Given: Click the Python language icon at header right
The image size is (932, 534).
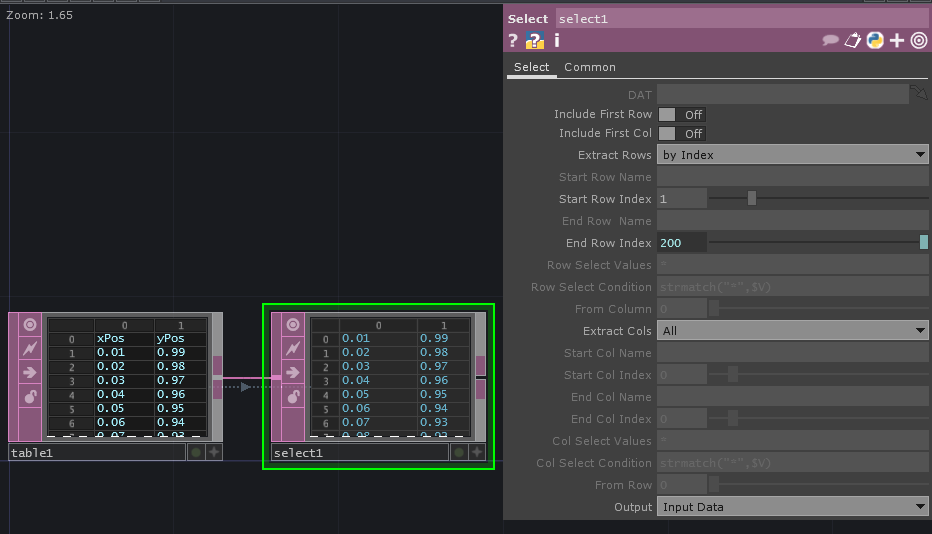Looking at the screenshot, I should coord(875,40).
